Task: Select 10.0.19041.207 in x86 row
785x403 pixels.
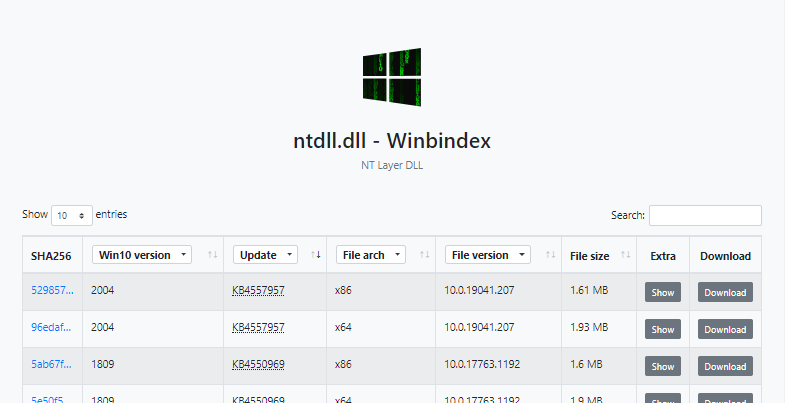Action: (479, 290)
